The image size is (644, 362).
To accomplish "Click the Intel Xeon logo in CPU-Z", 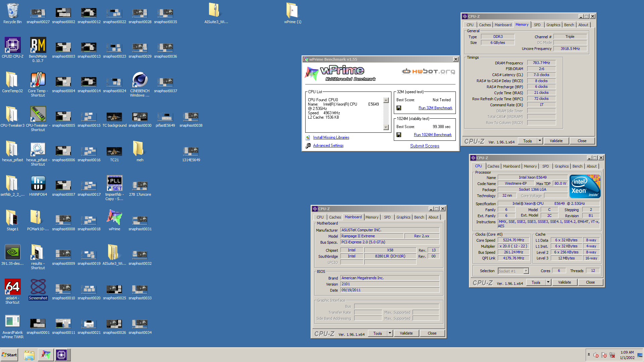I will click(585, 186).
